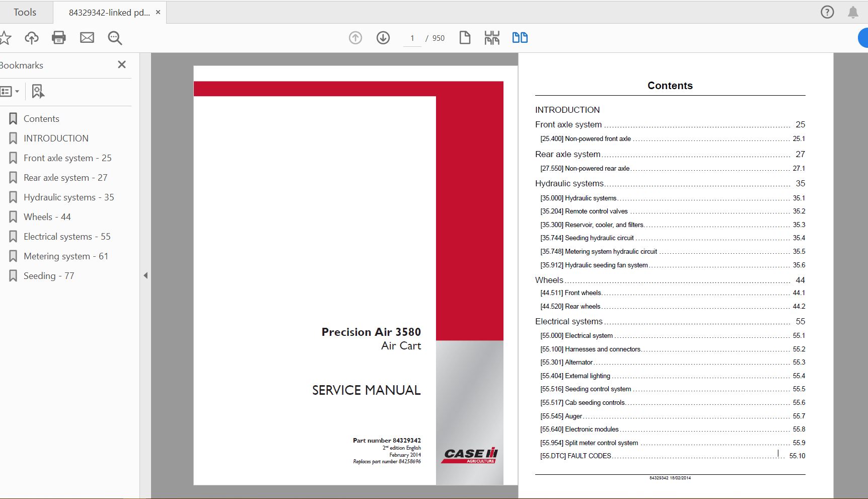Click the fit page scrolling icon

[x=492, y=38]
